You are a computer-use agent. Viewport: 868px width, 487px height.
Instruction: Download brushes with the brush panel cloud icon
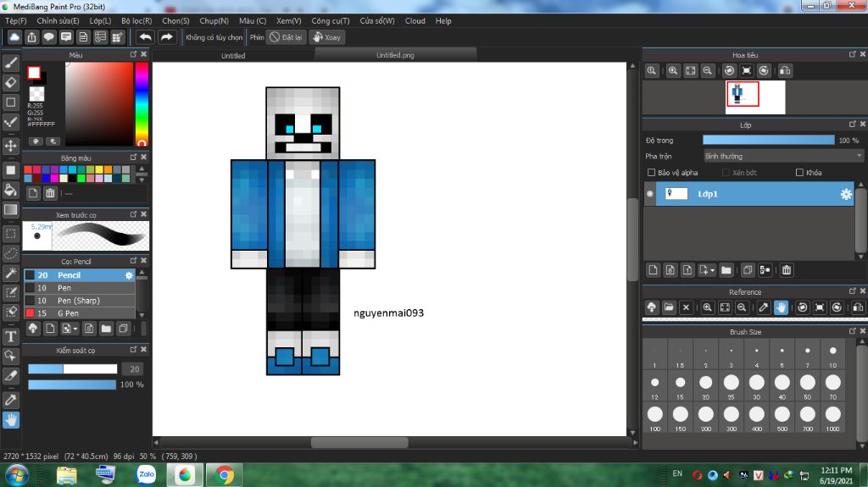[x=33, y=328]
